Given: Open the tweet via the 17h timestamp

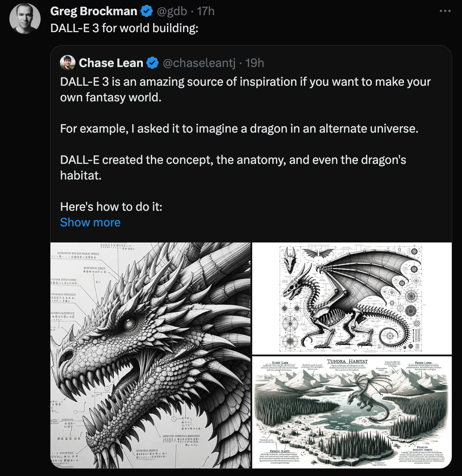Looking at the screenshot, I should click(206, 11).
